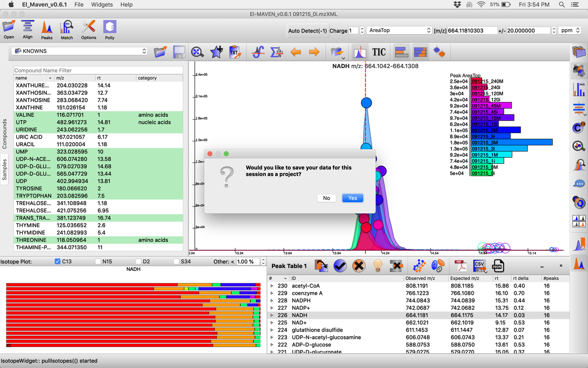Click the TXT export icon above the chromatogram
The width and height of the screenshot is (588, 368).
[235, 52]
